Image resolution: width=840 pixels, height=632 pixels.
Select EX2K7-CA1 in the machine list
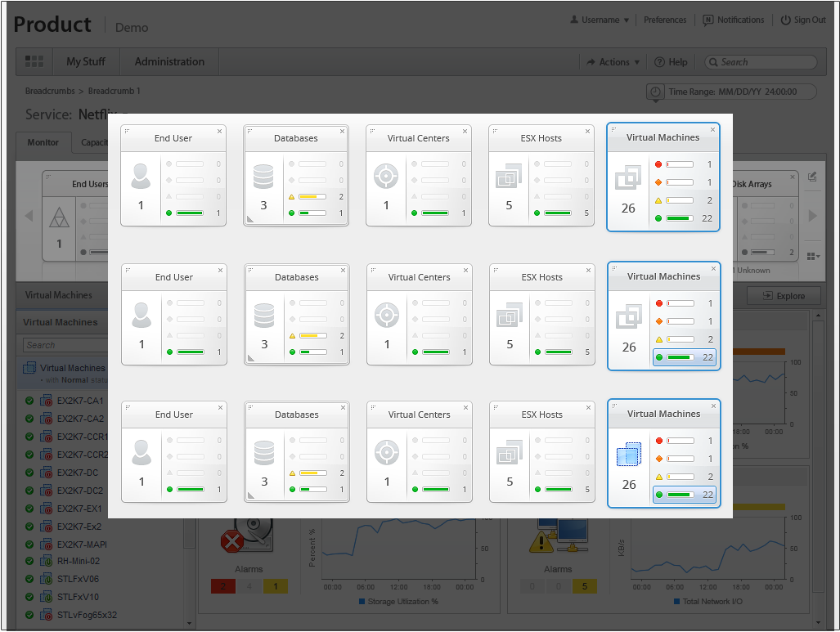[x=80, y=401]
